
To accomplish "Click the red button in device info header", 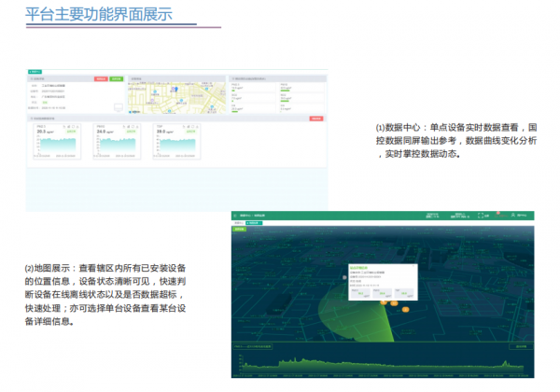I will (x=101, y=80).
